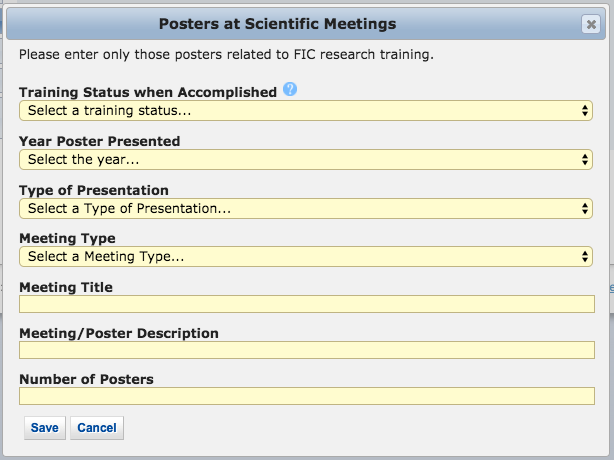Viewport: 614px width, 460px height.
Task: Click into the Meeting/Poster Description field
Action: [x=306, y=350]
